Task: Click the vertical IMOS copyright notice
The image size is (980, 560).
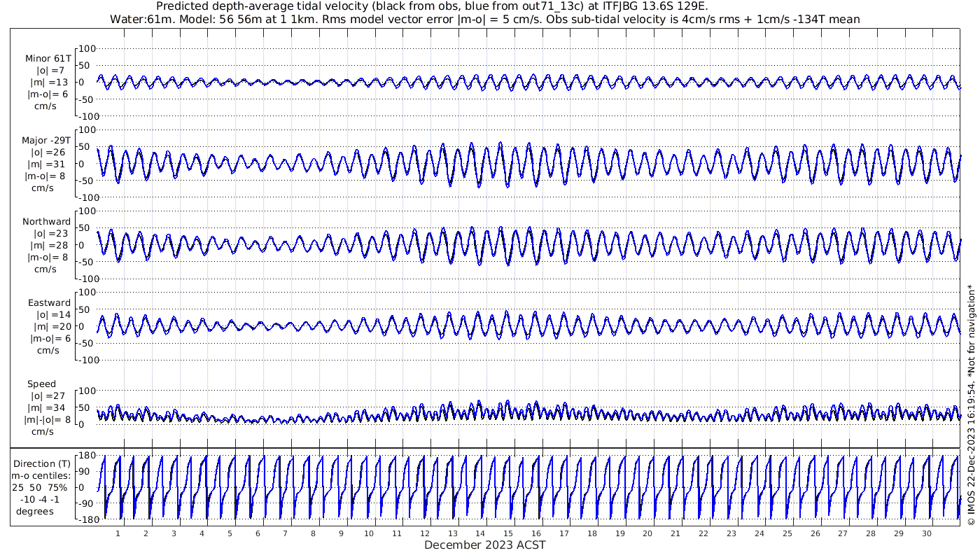Action: pyautogui.click(x=970, y=405)
